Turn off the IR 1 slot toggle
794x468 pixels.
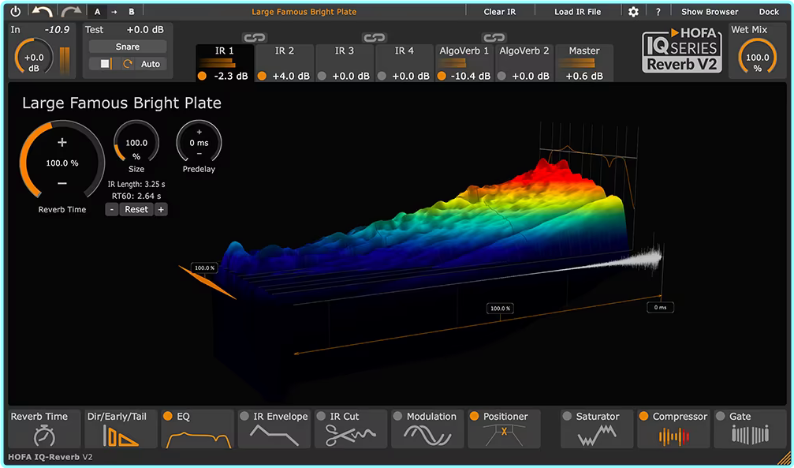tap(202, 76)
